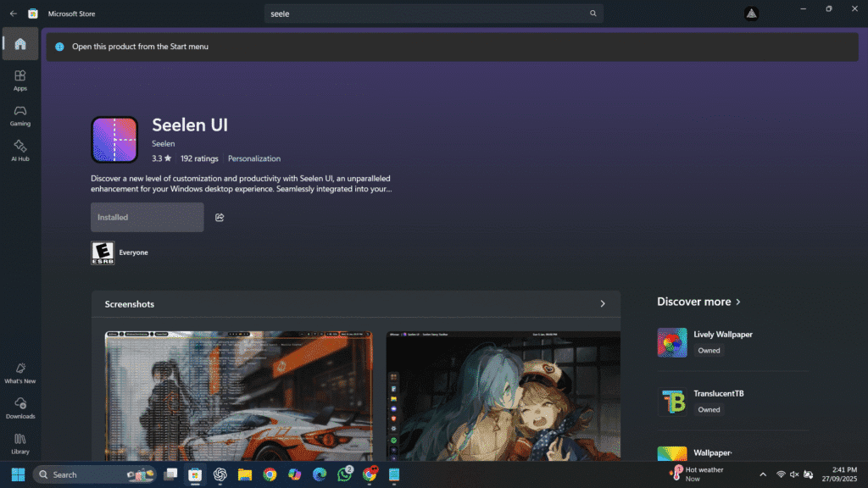This screenshot has height=488, width=868.
Task: Open the Apps section in sidebar
Action: (x=20, y=80)
